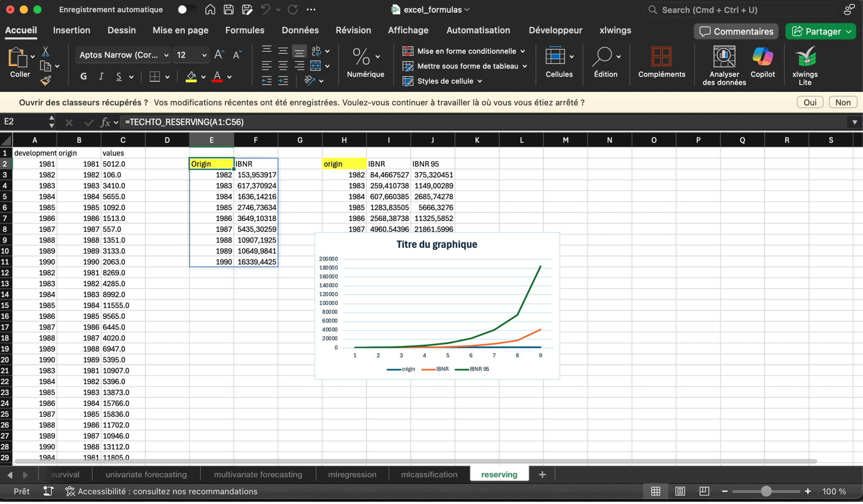Click the zoom slider handle

click(766, 491)
